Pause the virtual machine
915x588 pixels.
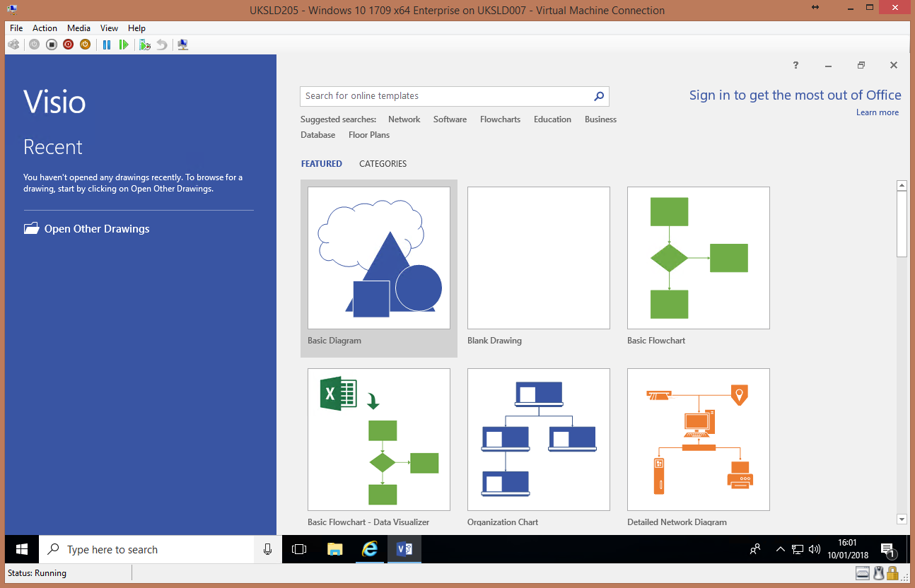pyautogui.click(x=107, y=45)
